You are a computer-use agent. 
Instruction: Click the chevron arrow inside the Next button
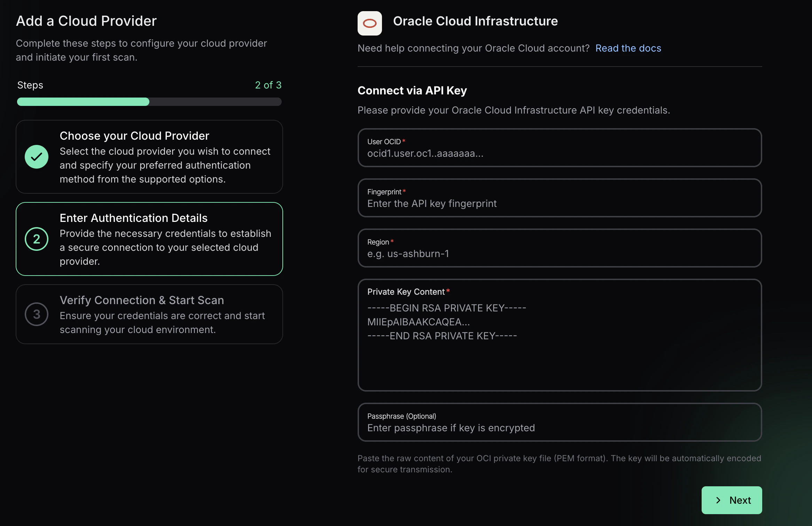point(718,500)
